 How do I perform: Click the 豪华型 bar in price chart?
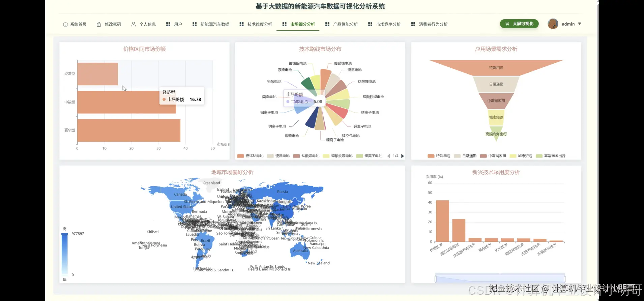click(x=129, y=130)
